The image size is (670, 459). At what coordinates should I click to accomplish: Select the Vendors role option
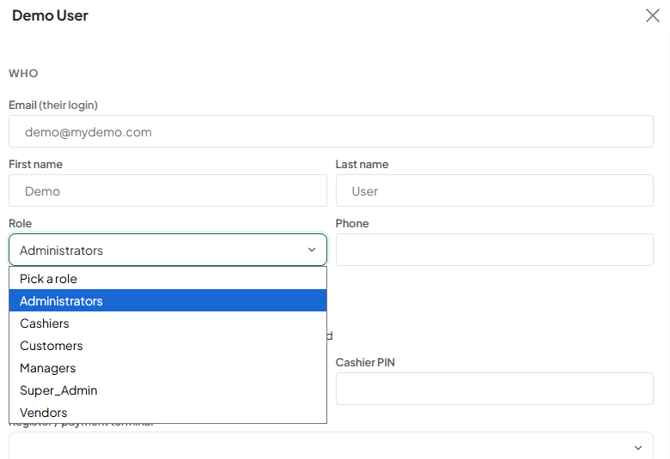[168, 412]
